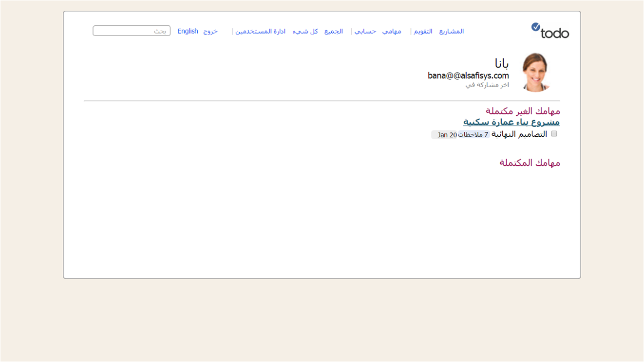Check the التصاميم النهائية task checkbox
The image size is (644, 362).
tap(554, 134)
